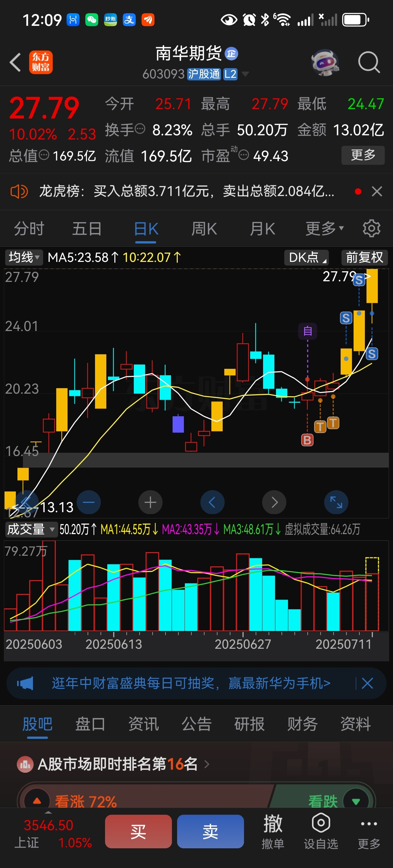This screenshot has width=393, height=868.
Task: Tap the top S sell-point marker near 27.79
Action: pyautogui.click(x=359, y=280)
